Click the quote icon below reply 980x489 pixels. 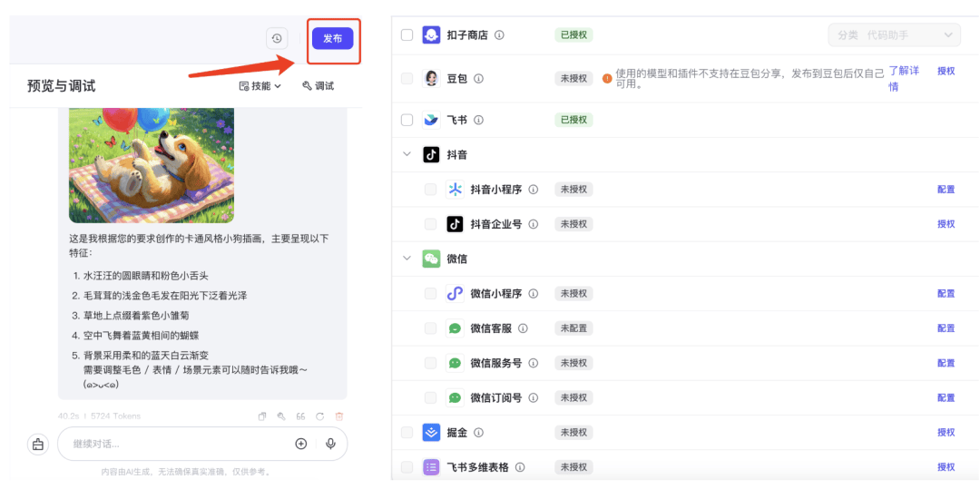click(x=300, y=416)
